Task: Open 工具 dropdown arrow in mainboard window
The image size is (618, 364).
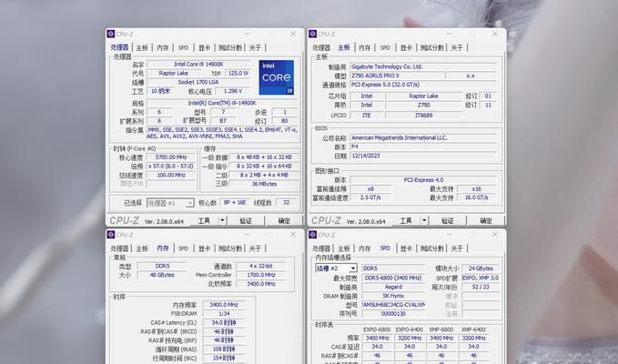Action: tap(424, 220)
